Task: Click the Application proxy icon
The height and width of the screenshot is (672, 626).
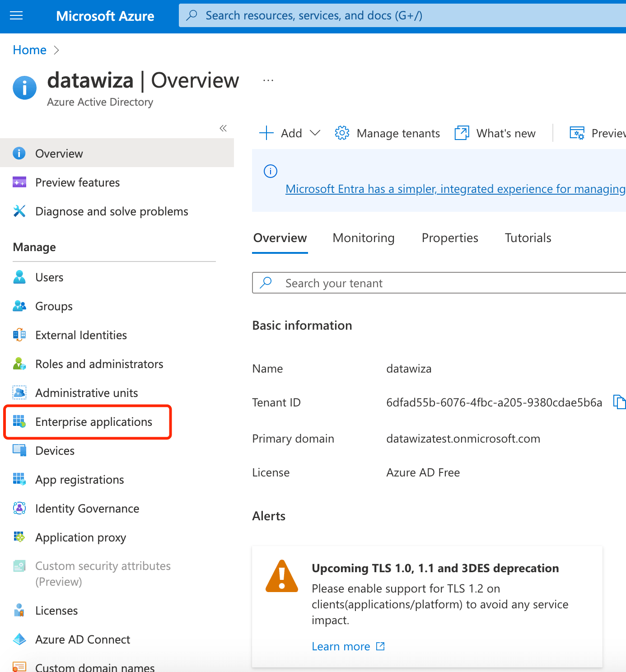Action: (19, 537)
